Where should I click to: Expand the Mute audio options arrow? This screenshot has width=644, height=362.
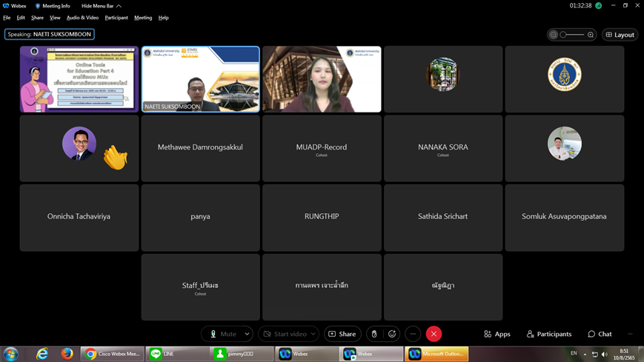point(247,334)
